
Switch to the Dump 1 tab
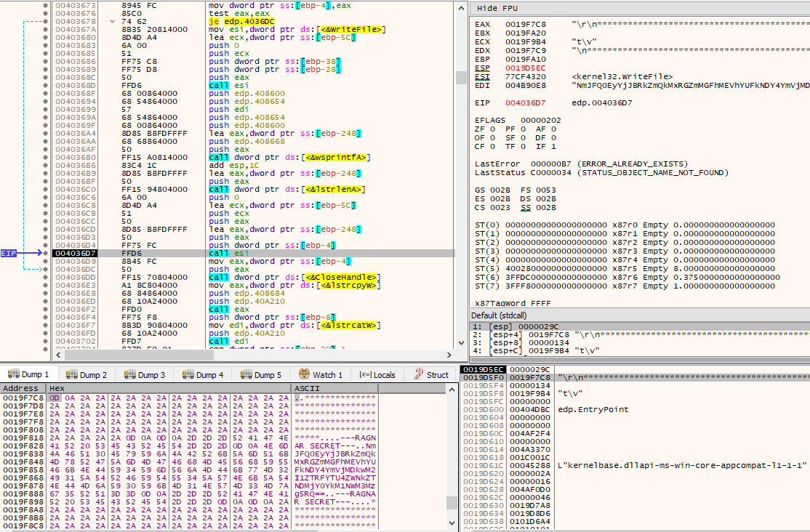pyautogui.click(x=29, y=374)
